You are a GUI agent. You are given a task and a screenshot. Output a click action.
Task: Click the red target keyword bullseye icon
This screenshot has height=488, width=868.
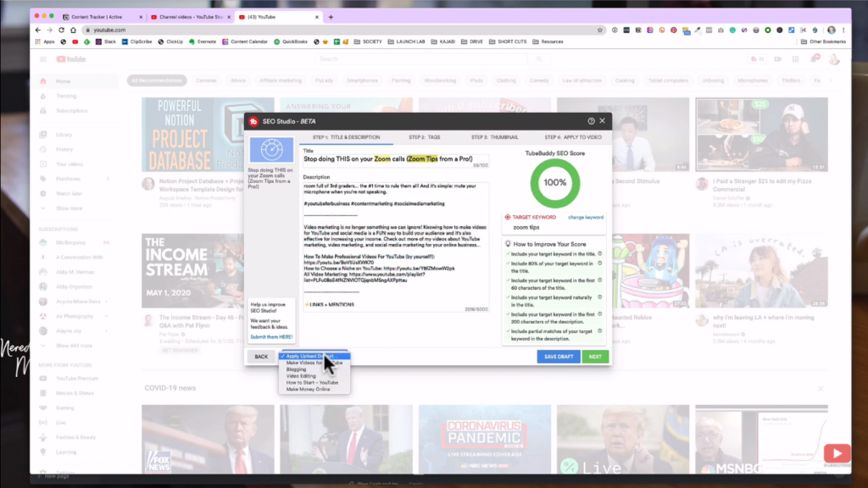tap(508, 218)
